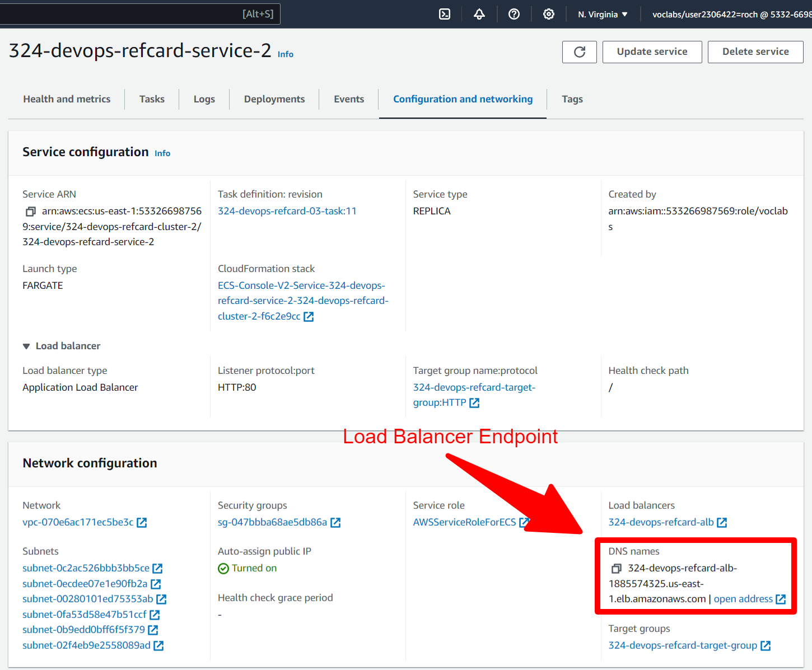Click the Delete service button

pyautogui.click(x=755, y=52)
